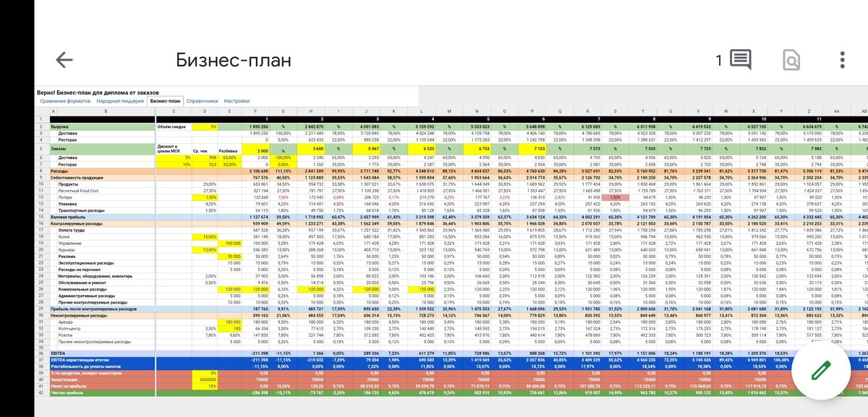Select the 2 106 648 expenses cell
The width and height of the screenshot is (868, 417).
coord(256,171)
